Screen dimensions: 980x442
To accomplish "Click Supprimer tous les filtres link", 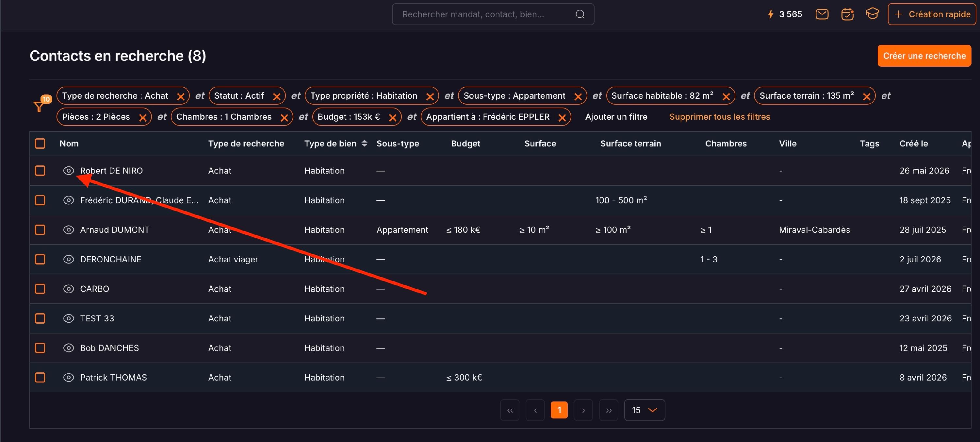I will pos(719,117).
